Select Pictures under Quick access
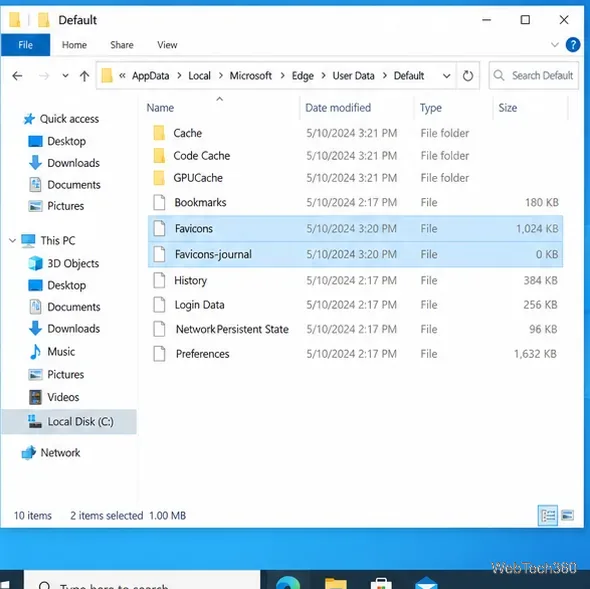Screen dimensions: 590x589 click(x=65, y=206)
